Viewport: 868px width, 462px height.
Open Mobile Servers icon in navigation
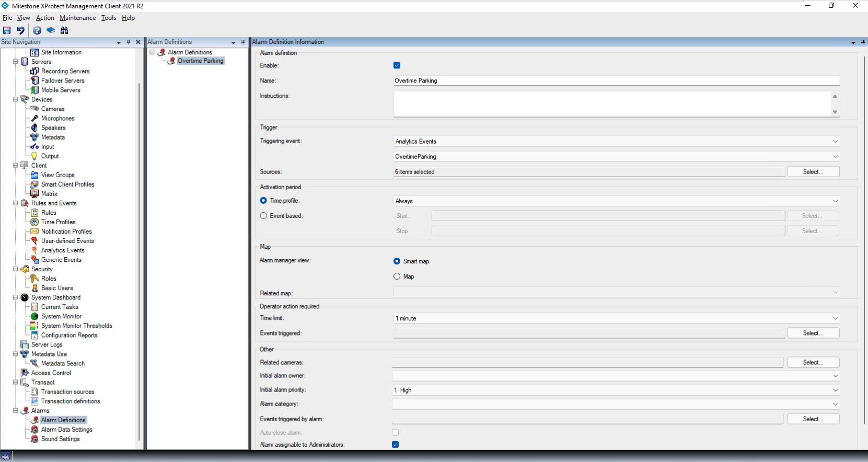point(34,90)
